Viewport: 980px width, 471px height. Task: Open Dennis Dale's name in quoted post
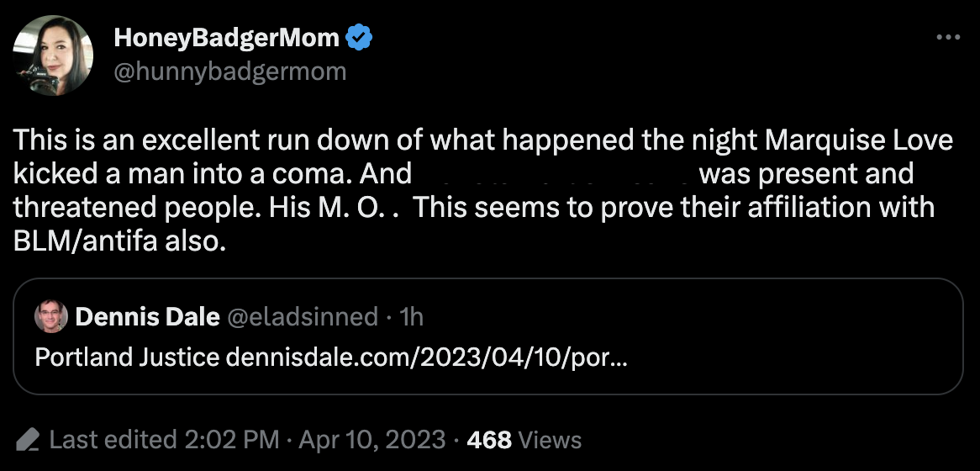pyautogui.click(x=147, y=316)
